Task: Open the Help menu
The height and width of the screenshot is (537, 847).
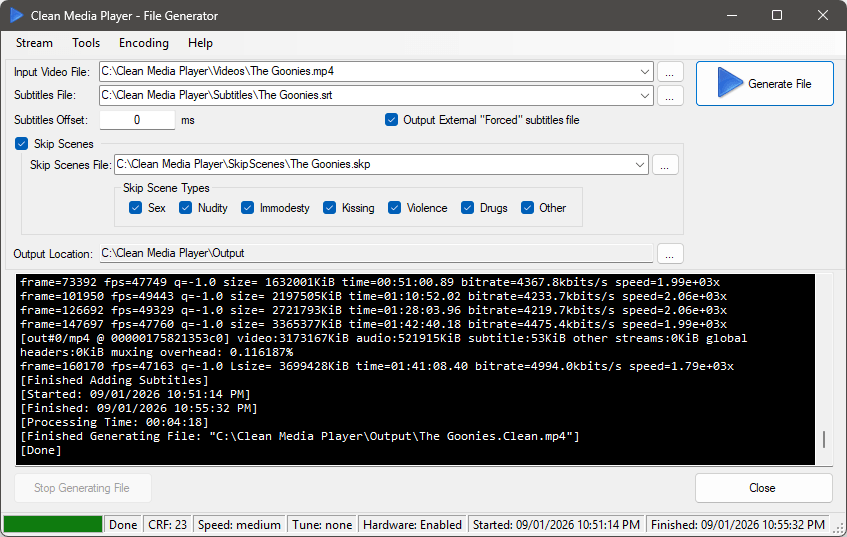Action: [x=200, y=43]
